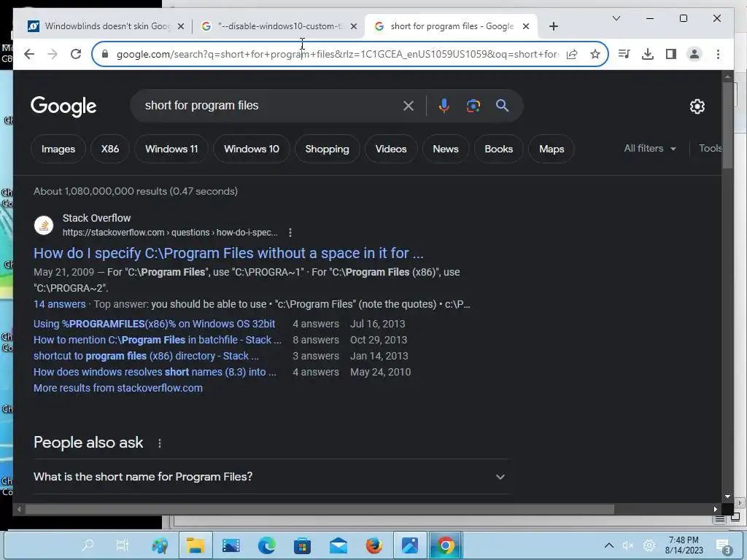747x560 pixels.
Task: Click the Chrome address bar URL
Action: tap(337, 54)
